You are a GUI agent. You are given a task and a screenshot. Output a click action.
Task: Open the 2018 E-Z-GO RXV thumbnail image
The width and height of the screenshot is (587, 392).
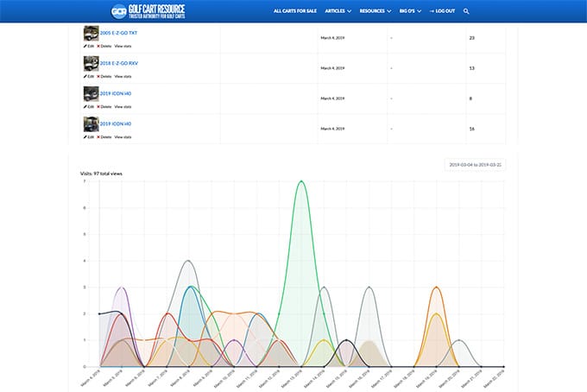click(x=90, y=63)
